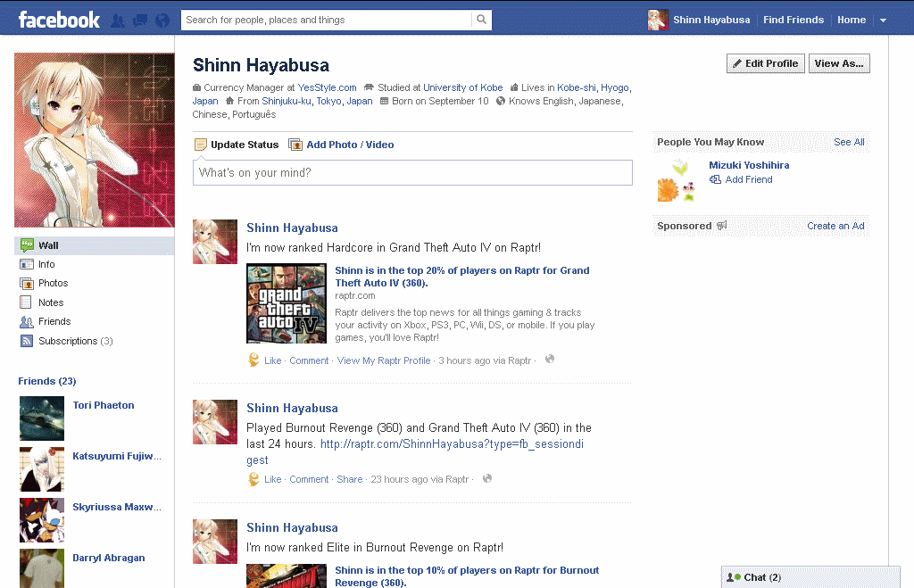
Task: Open the YesStyle.com workplace link
Action: tap(327, 87)
